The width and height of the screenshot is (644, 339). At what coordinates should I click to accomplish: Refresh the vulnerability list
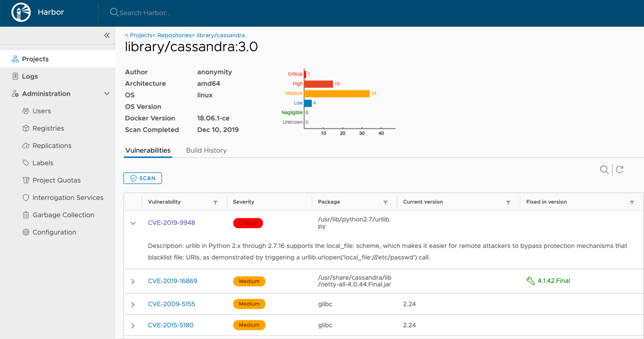619,169
